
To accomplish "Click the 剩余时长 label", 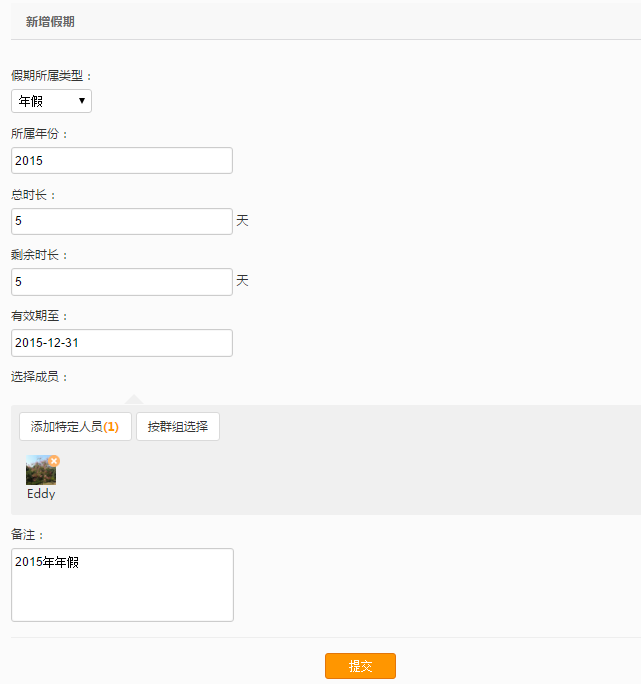I will click(39, 255).
